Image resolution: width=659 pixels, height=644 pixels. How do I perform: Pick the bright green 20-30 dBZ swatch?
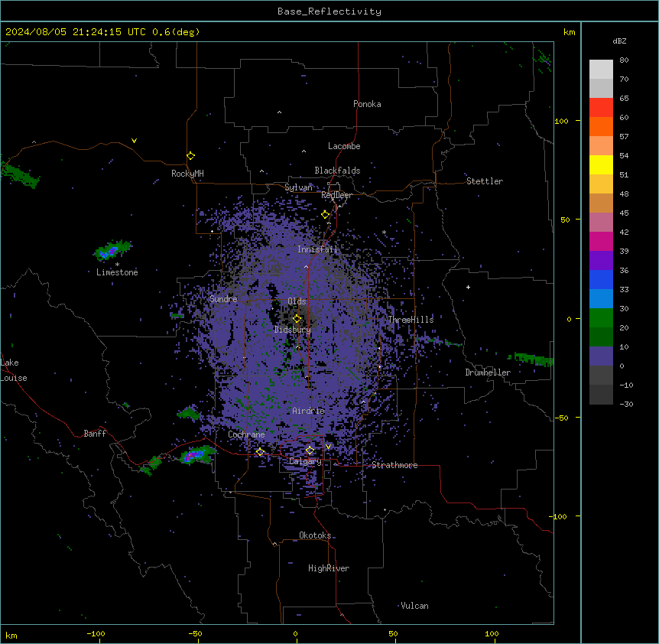601,318
